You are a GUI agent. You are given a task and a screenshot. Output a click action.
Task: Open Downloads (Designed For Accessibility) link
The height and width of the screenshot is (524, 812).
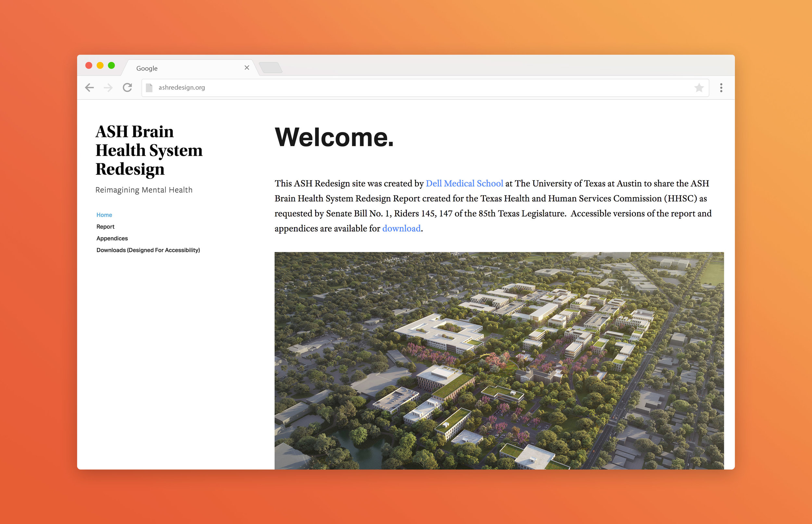148,250
